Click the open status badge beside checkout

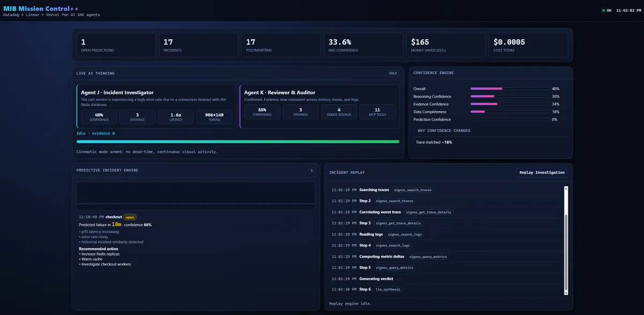coord(130,217)
